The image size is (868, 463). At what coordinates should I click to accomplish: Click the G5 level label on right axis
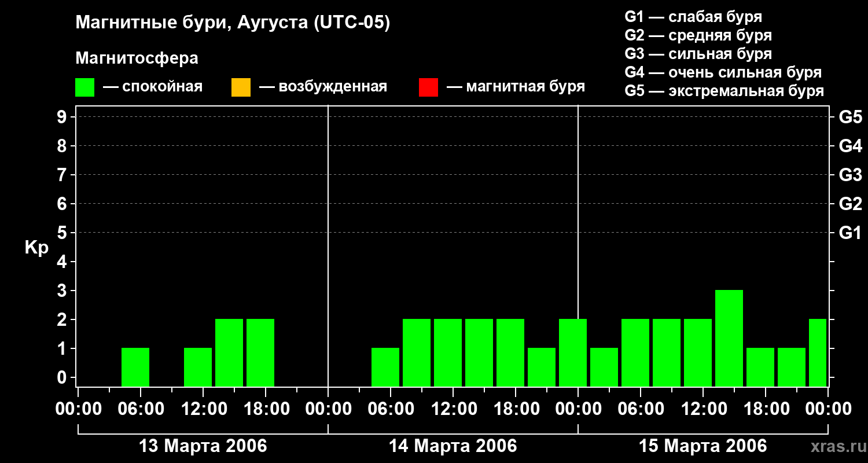(x=850, y=117)
